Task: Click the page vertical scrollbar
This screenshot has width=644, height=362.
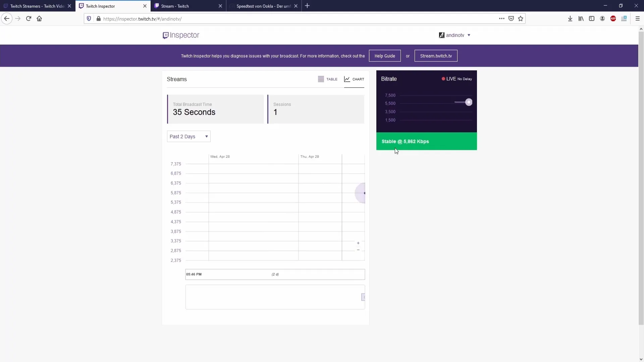Action: click(x=641, y=178)
